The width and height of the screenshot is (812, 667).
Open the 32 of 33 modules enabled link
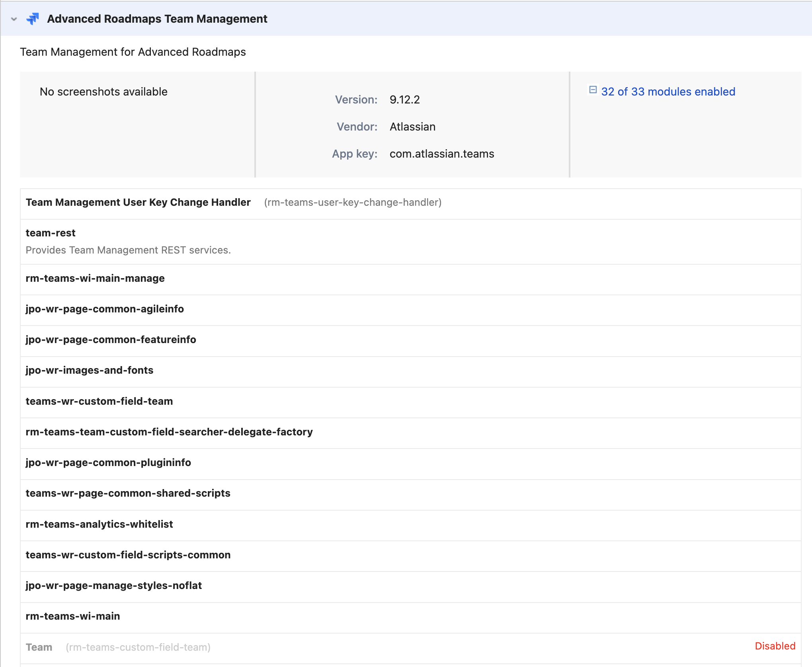point(668,92)
